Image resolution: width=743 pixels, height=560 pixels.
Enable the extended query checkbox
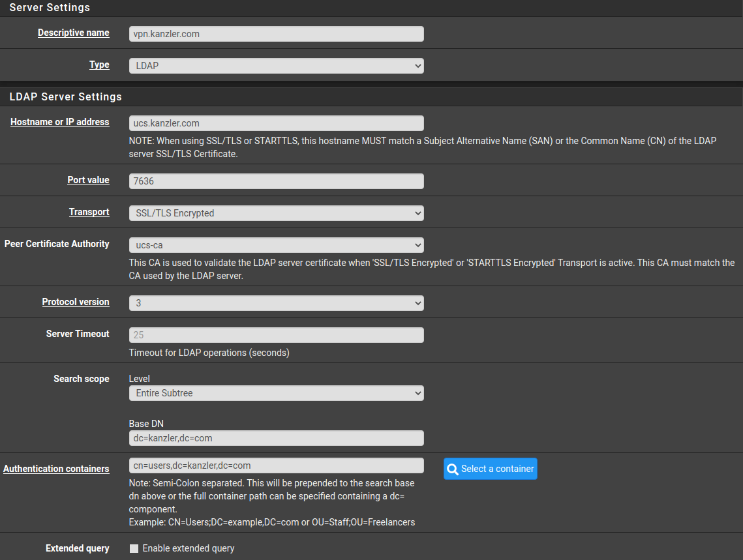(x=134, y=548)
